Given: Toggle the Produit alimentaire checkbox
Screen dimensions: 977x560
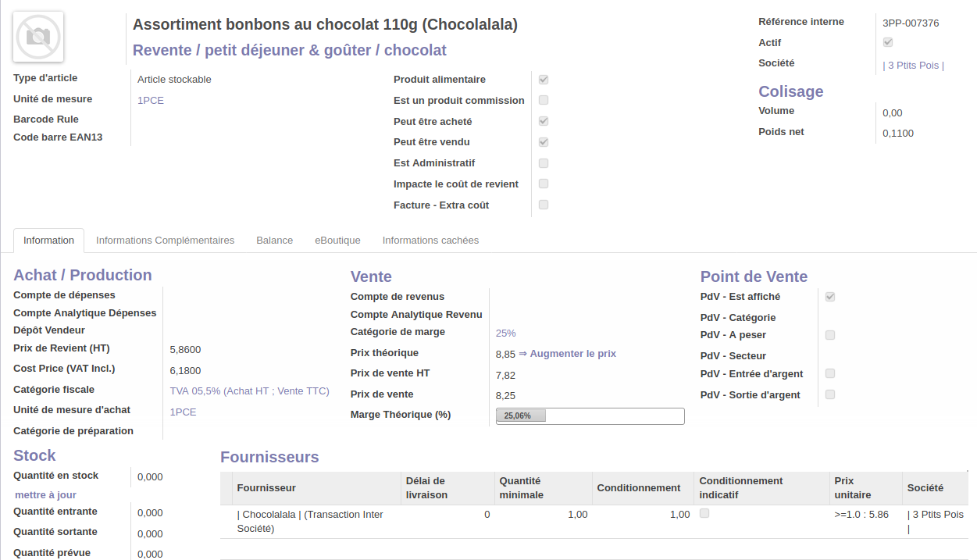Looking at the screenshot, I should pos(544,80).
